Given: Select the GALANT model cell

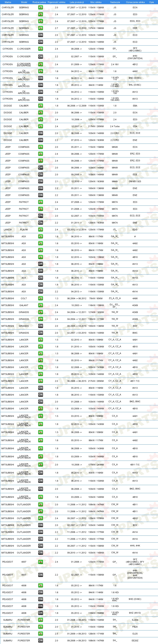Looking at the screenshot, I should (24, 305).
